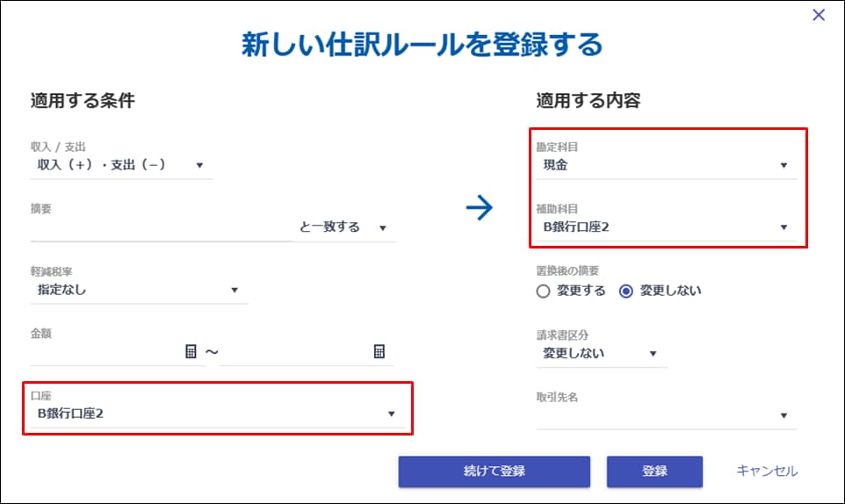This screenshot has width=845, height=504.
Task: Click the 続けて登録 button
Action: (x=494, y=472)
